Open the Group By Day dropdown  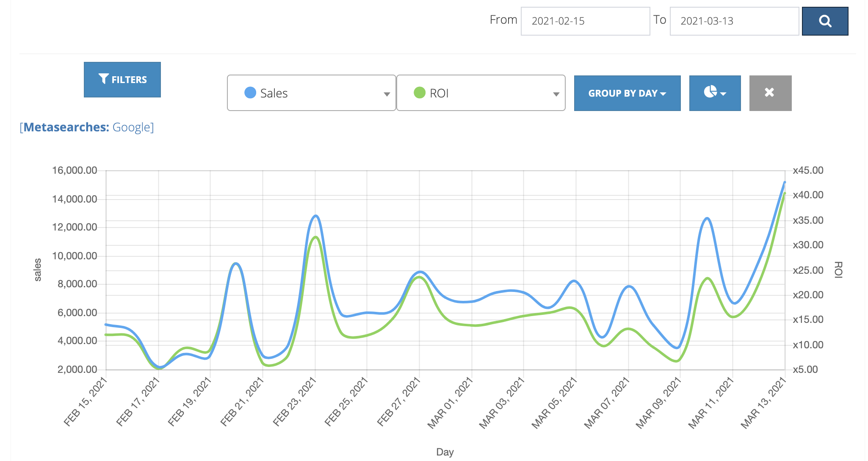click(x=627, y=93)
